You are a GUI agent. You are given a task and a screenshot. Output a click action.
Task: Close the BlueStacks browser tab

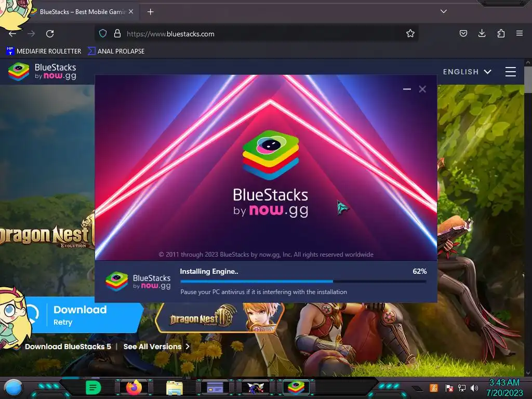[131, 11]
